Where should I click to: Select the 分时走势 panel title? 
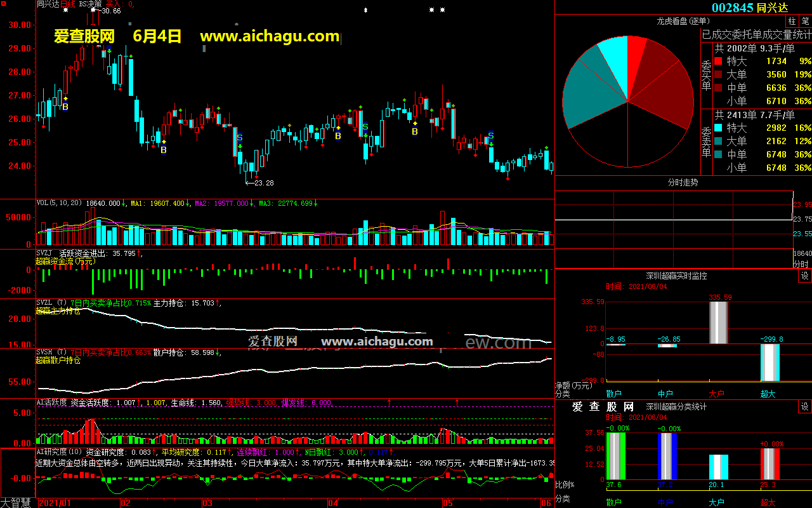coord(683,183)
